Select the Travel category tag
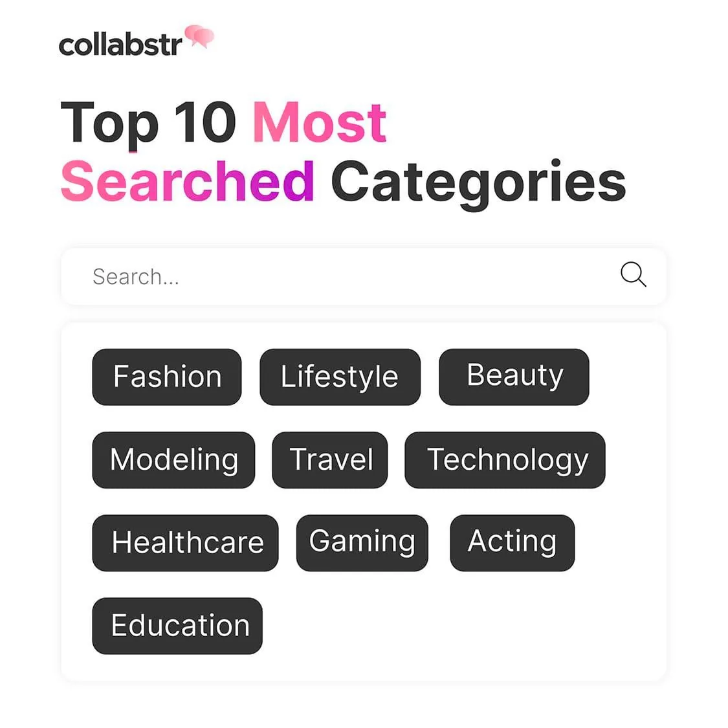 click(x=329, y=459)
